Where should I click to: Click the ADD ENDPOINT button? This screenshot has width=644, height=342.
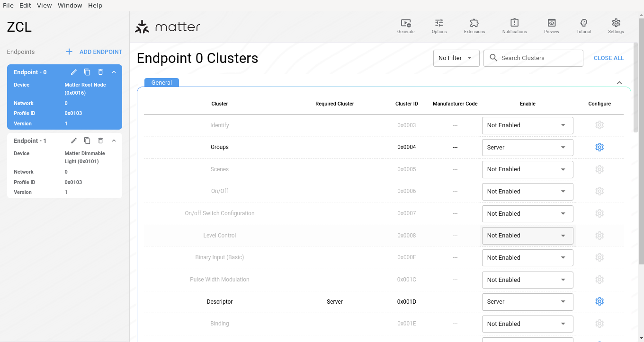tap(94, 52)
